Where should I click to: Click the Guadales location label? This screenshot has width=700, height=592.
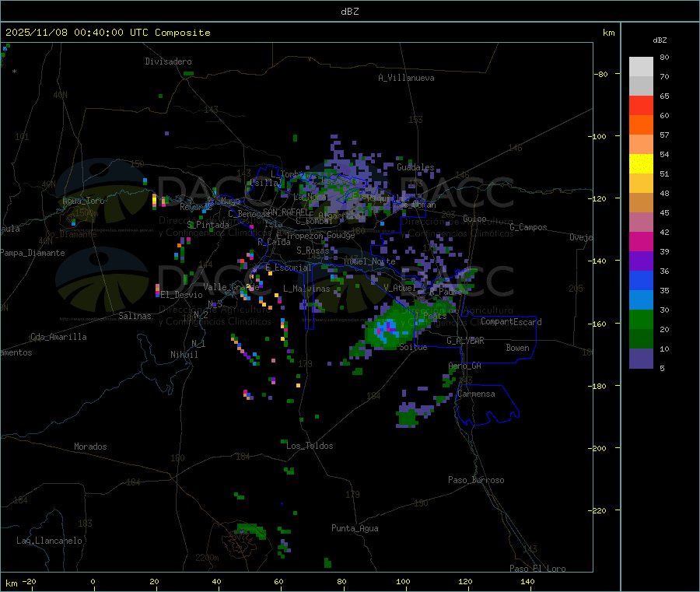coord(415,167)
